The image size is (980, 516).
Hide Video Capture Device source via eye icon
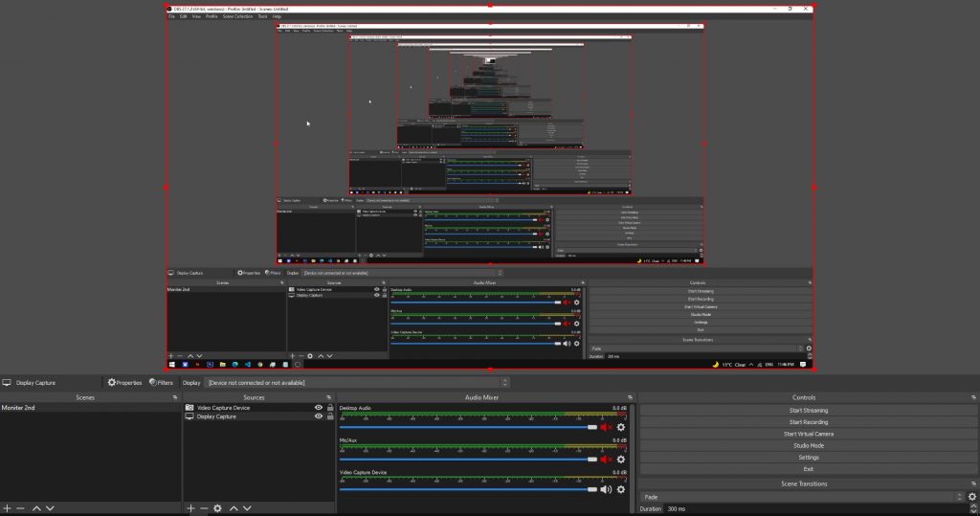[x=318, y=408]
